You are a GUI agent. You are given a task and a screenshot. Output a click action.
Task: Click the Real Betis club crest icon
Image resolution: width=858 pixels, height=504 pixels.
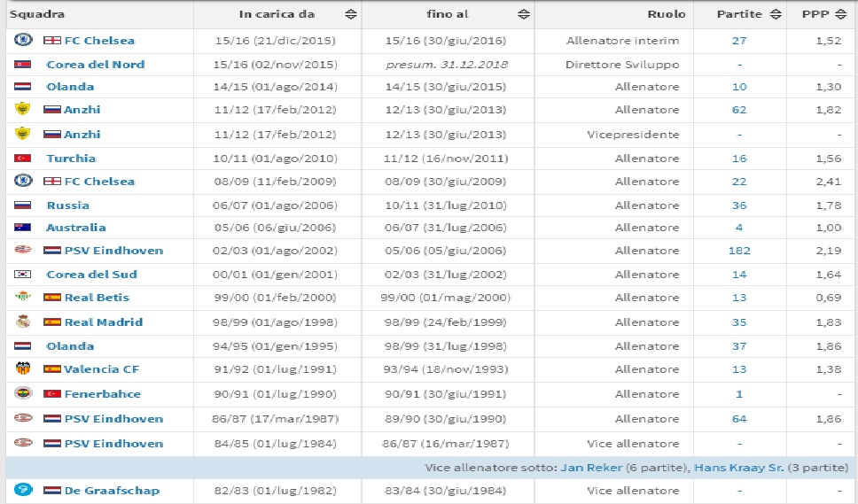tap(23, 297)
